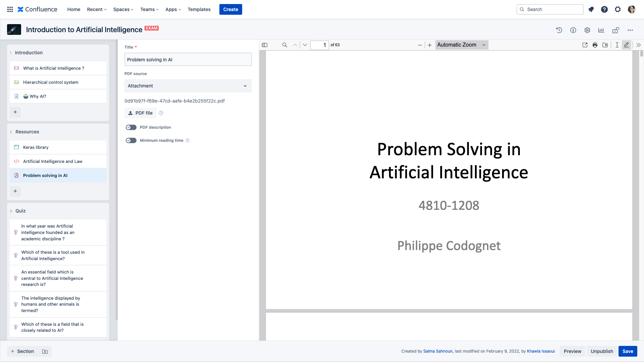Add a new Section
Viewport: 644px width, 362px height.
pos(22,351)
